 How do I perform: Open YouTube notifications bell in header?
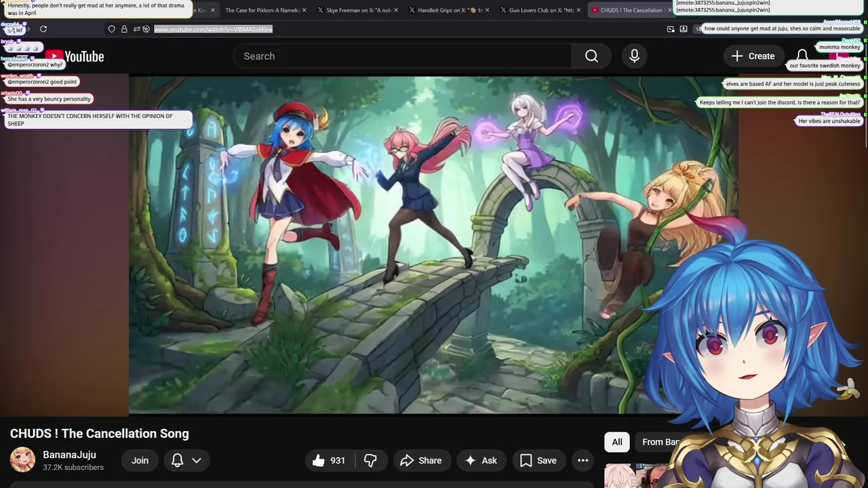tap(802, 56)
